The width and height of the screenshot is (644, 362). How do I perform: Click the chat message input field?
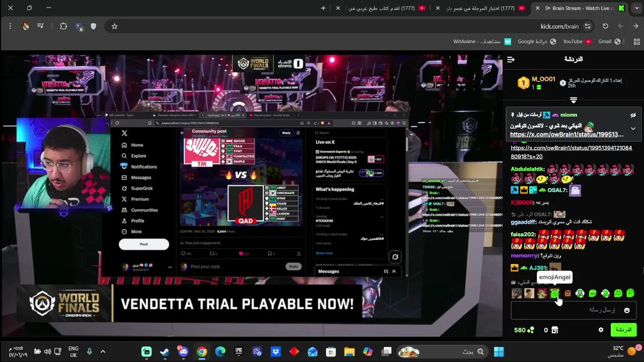[574, 310]
